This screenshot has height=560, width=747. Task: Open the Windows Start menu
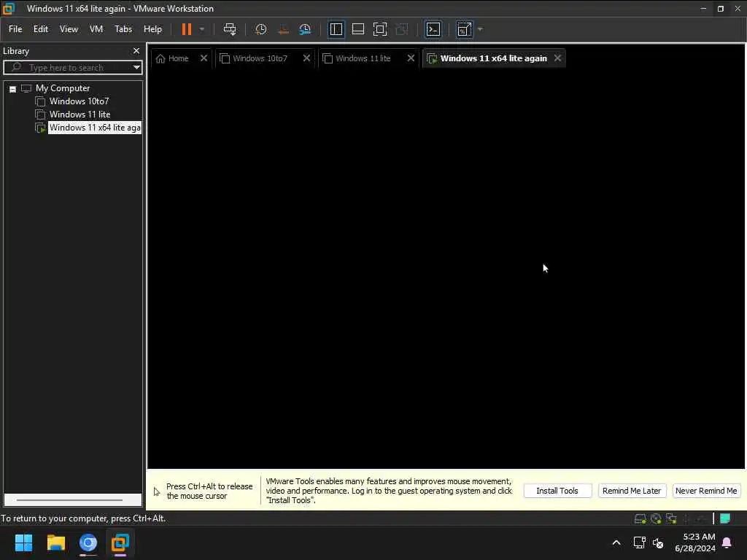pos(23,542)
